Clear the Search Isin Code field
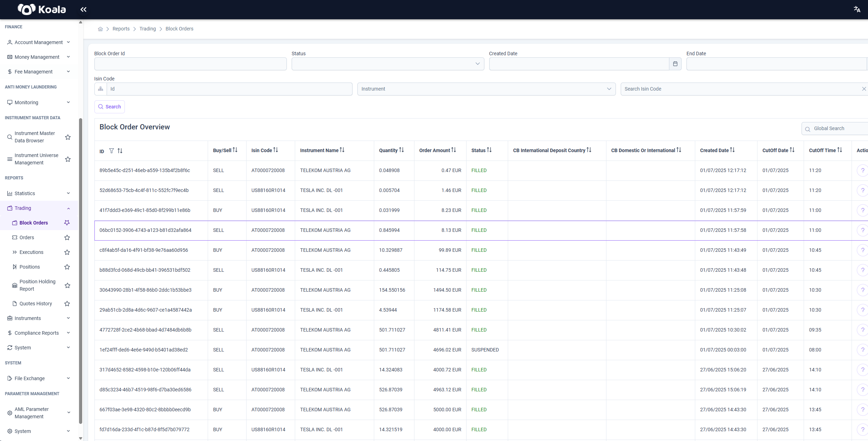 [864, 89]
